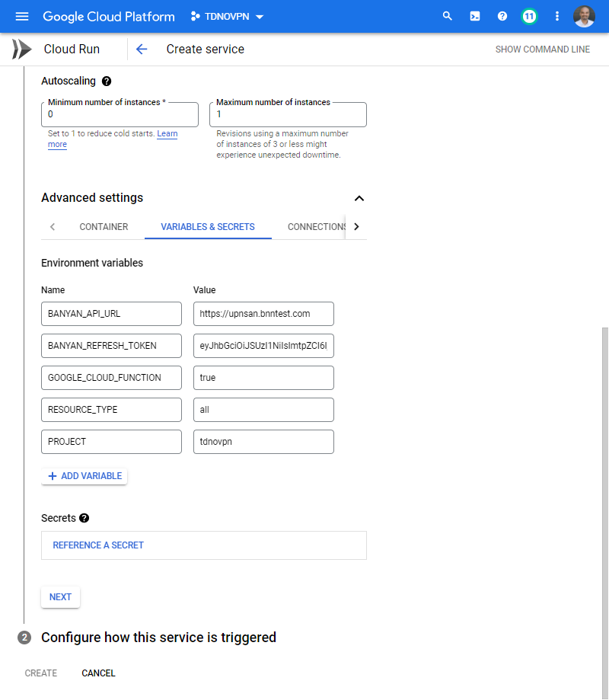Show the Autoscaling help tooltip icon

[x=107, y=81]
